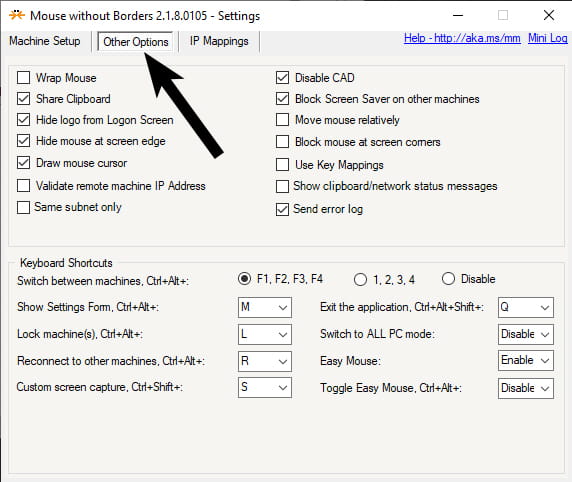
Task: Switch to the Machine Setup tab
Action: pos(45,41)
